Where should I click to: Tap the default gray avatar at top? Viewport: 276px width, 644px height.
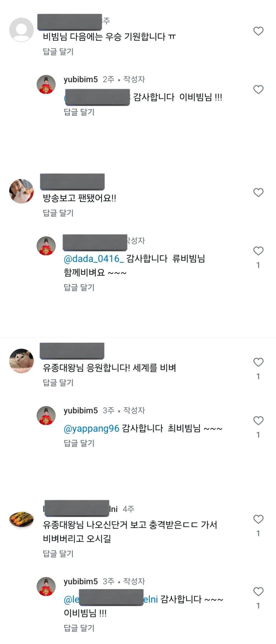pos(22,30)
